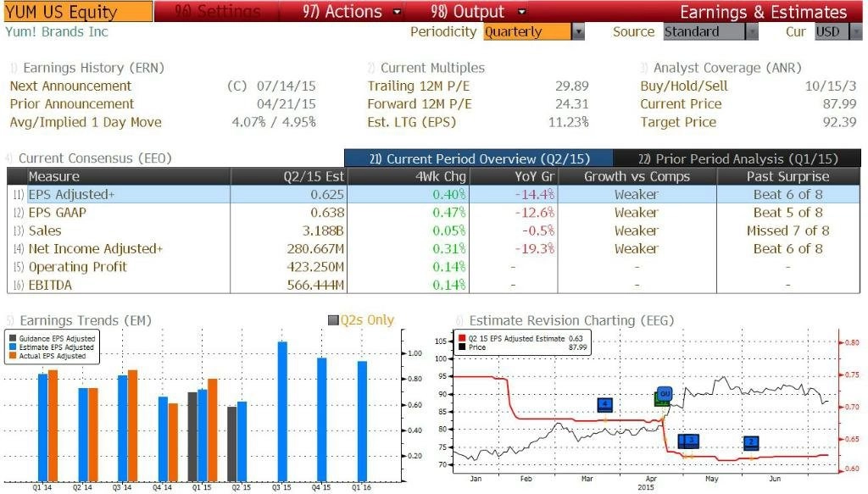Open the 97) Actions menu
868x494 pixels.
pyautogui.click(x=342, y=12)
